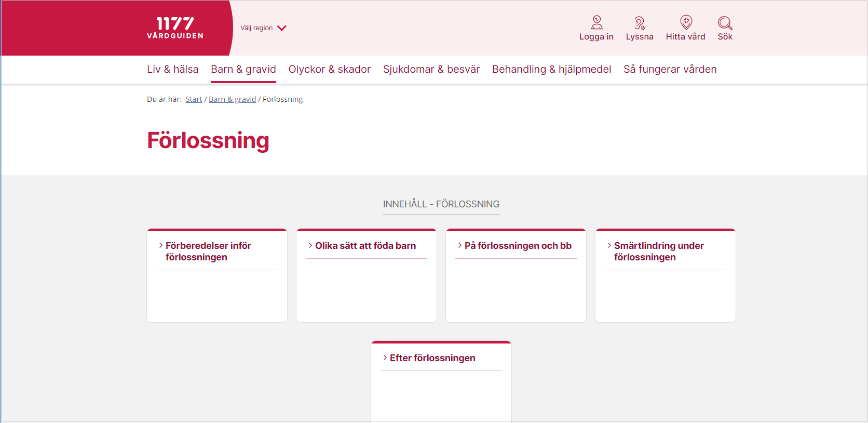Go to Sjukdomar & besvär section

[431, 69]
